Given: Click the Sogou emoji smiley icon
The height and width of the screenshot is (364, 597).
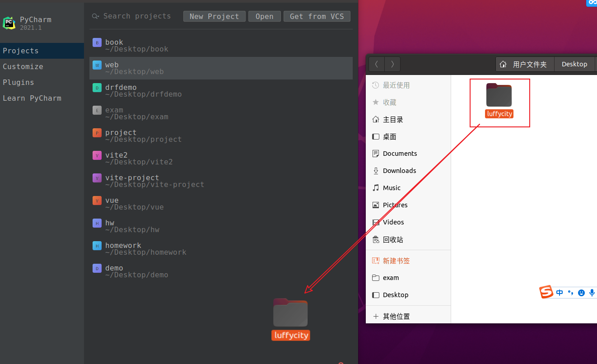Looking at the screenshot, I should click(x=581, y=293).
